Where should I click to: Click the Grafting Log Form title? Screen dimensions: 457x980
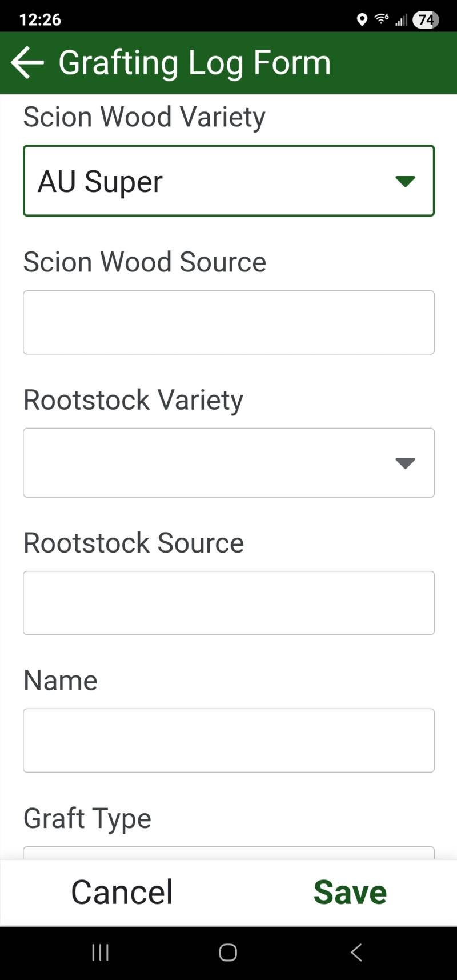[195, 63]
